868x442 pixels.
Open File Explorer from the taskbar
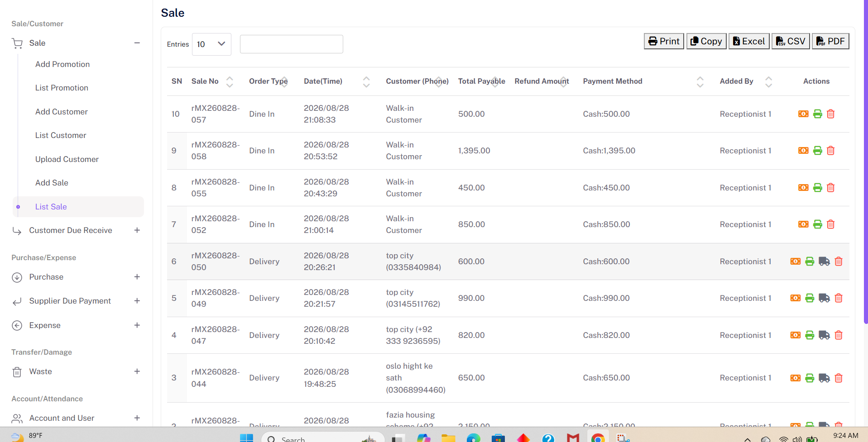tap(448, 437)
